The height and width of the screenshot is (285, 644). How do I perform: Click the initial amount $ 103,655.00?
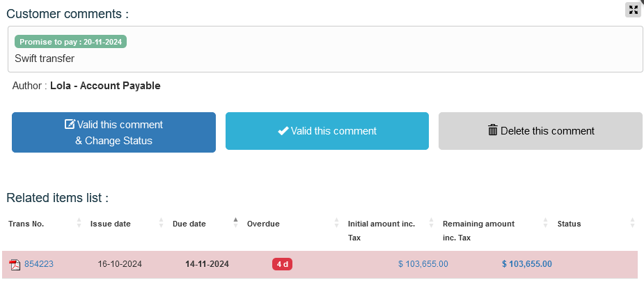[x=423, y=264]
